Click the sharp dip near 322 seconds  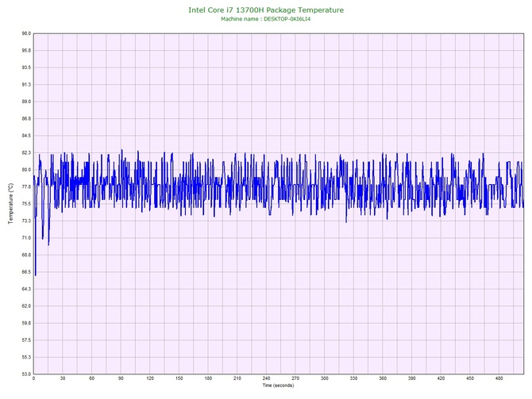pyautogui.click(x=346, y=221)
